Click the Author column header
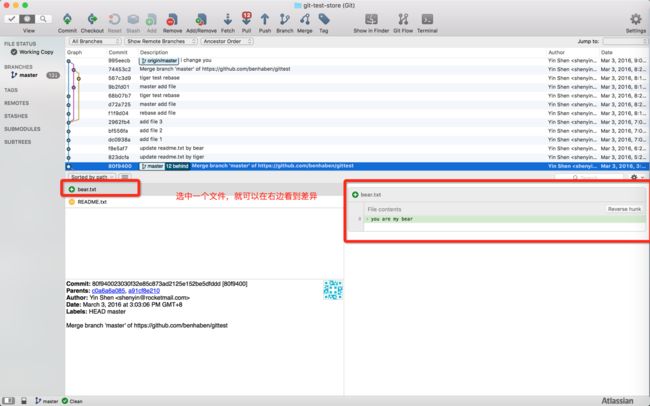The width and height of the screenshot is (650, 406). (x=556, y=52)
